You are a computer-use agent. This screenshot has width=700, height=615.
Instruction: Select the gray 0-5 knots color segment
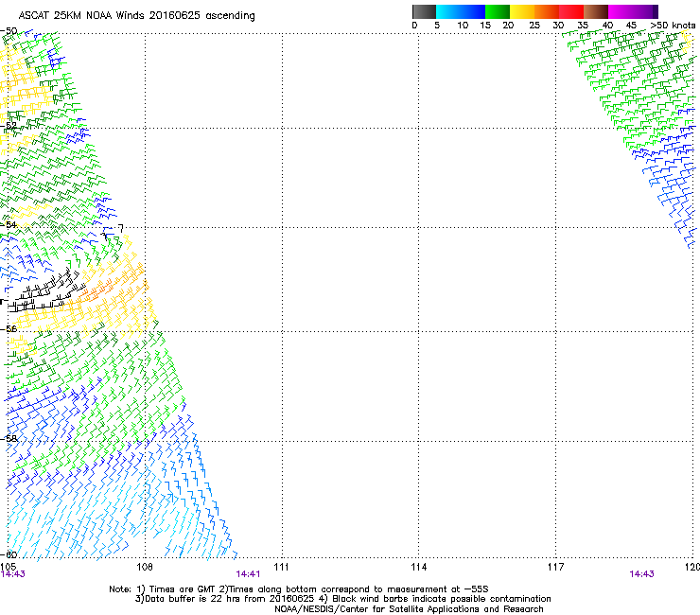click(x=424, y=11)
